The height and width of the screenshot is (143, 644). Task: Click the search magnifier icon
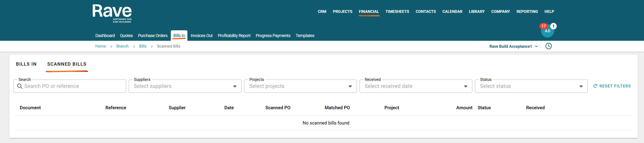click(20, 86)
